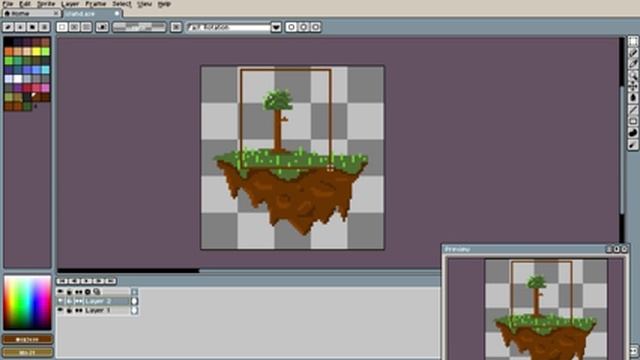The height and width of the screenshot is (360, 640).
Task: Open the ink type dropdown arrow
Action: [276, 27]
